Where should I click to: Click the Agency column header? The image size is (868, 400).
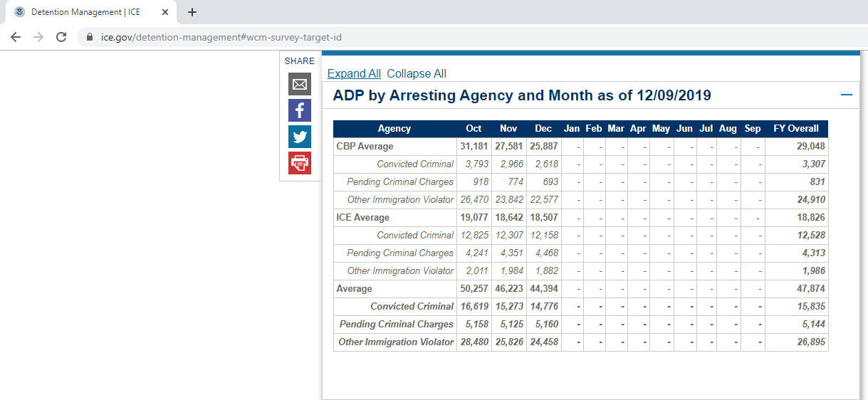pyautogui.click(x=394, y=129)
